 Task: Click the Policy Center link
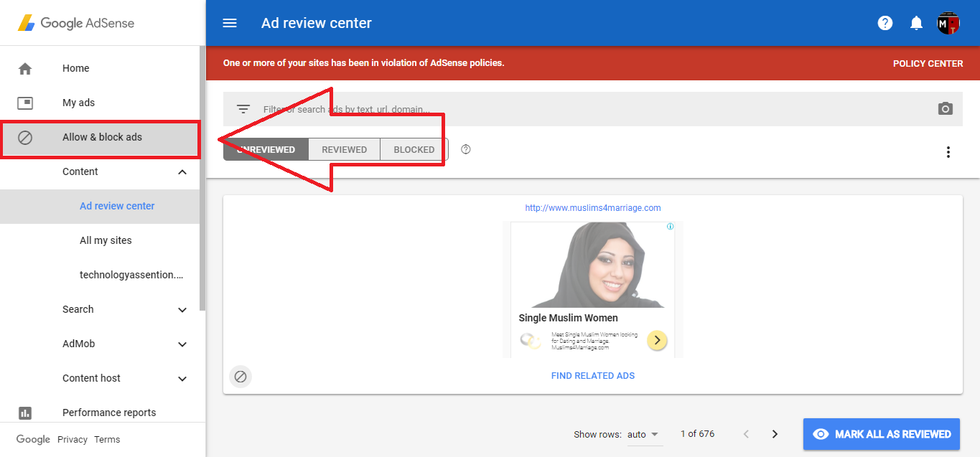(x=928, y=63)
